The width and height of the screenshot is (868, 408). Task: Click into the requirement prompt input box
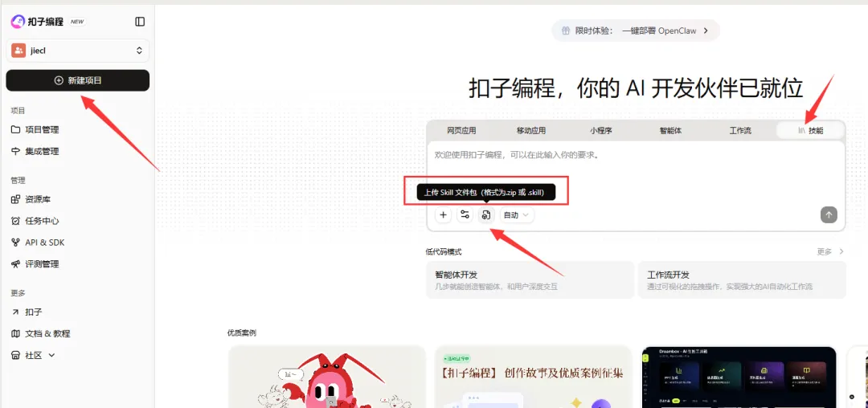pos(636,155)
